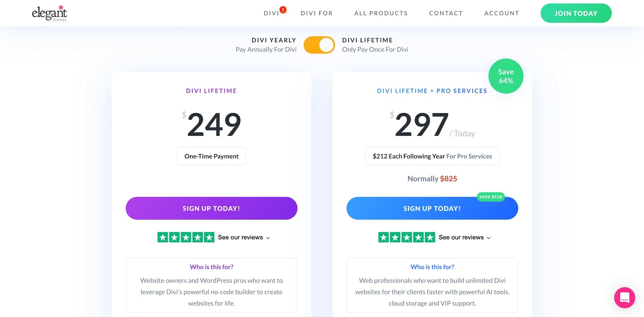Switch the billing toggle back to Divi Yearly
The height and width of the screenshot is (317, 644).
(x=319, y=45)
